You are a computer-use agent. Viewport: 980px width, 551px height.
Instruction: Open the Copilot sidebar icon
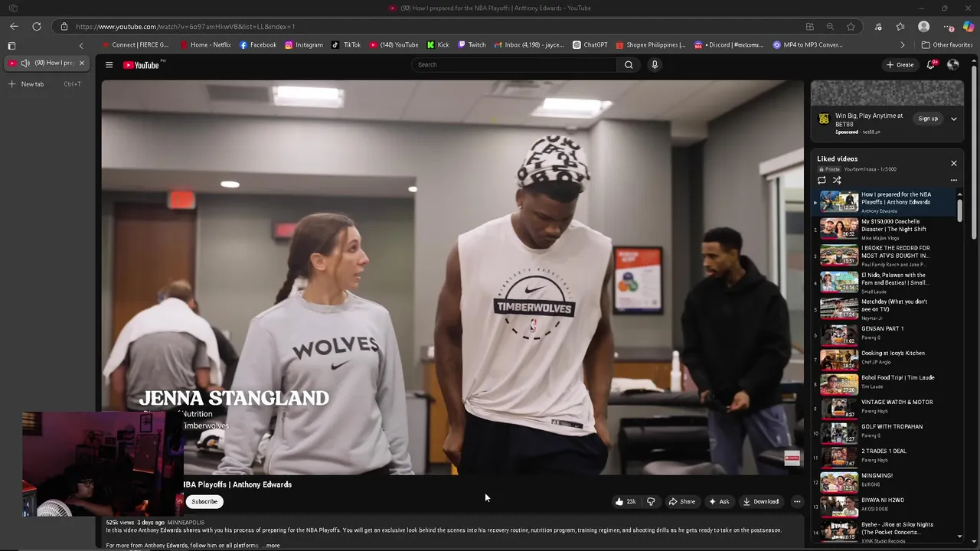click(x=969, y=27)
